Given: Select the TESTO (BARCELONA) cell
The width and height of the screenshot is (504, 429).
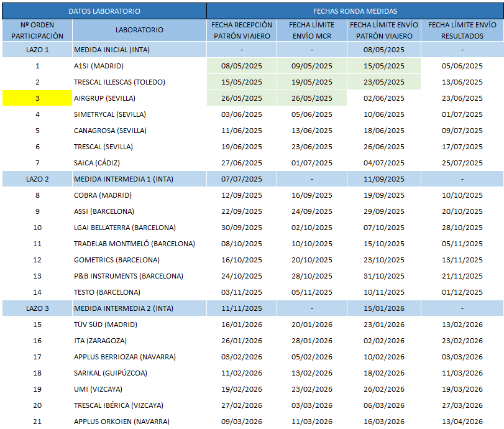Looking at the screenshot, I should pos(139,292).
